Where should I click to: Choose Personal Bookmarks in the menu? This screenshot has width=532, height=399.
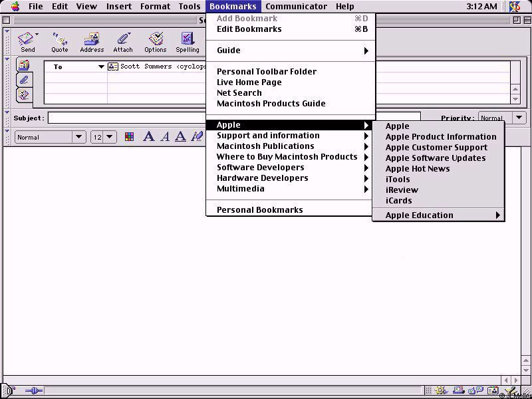click(x=291, y=210)
